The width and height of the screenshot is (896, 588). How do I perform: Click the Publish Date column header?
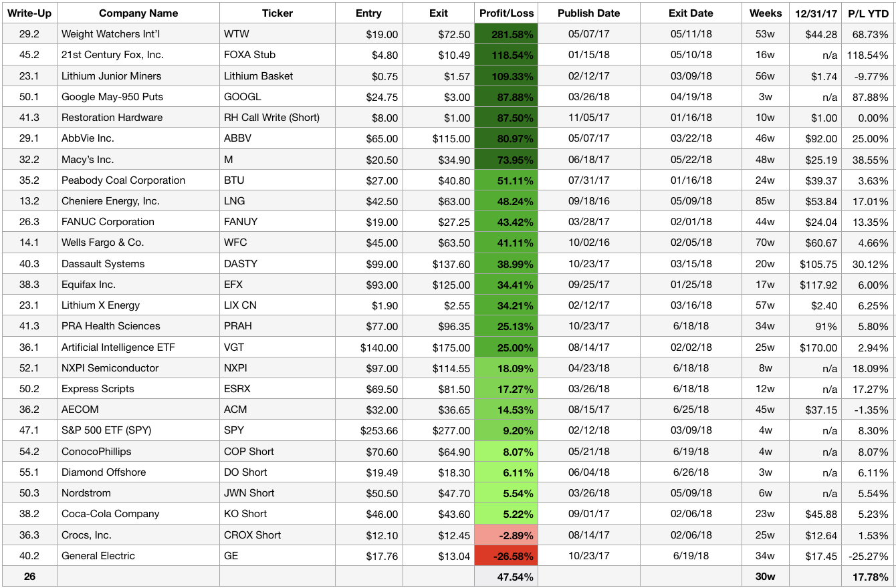(589, 13)
